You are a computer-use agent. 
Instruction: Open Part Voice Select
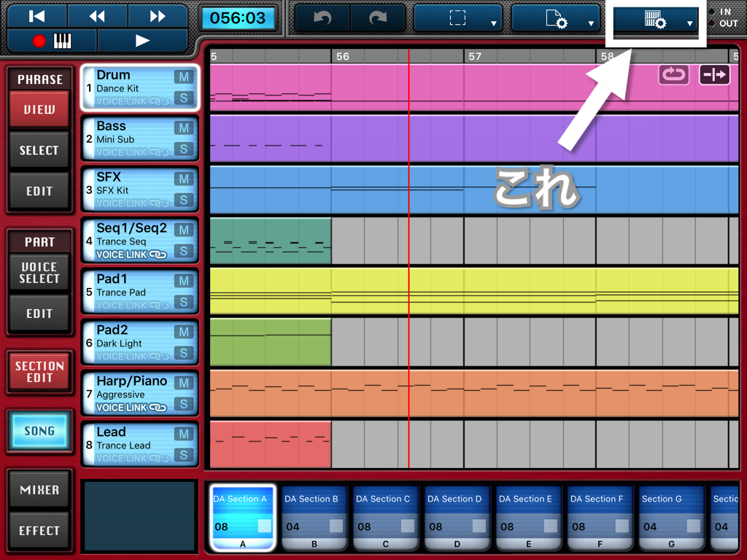[x=39, y=273]
